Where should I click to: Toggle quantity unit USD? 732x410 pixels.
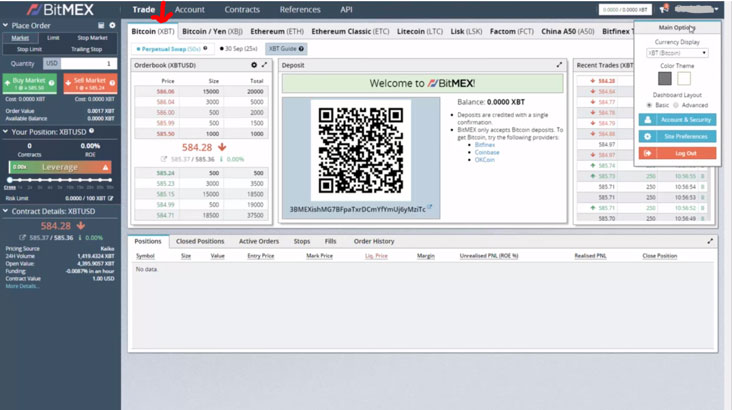(51, 64)
